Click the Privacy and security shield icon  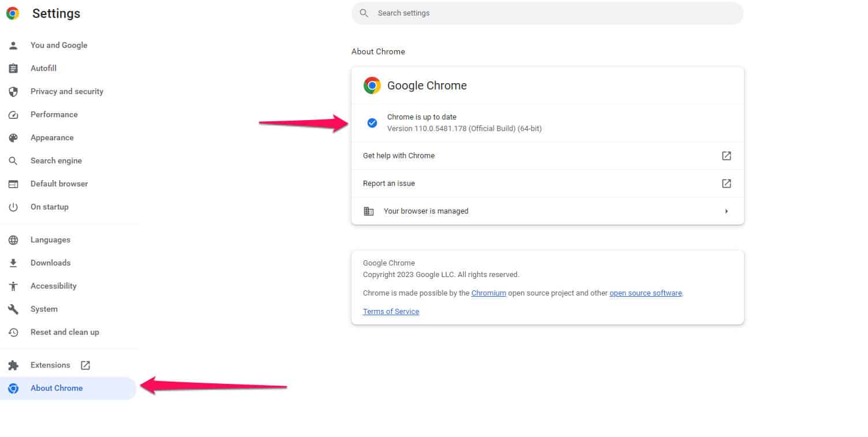[13, 91]
